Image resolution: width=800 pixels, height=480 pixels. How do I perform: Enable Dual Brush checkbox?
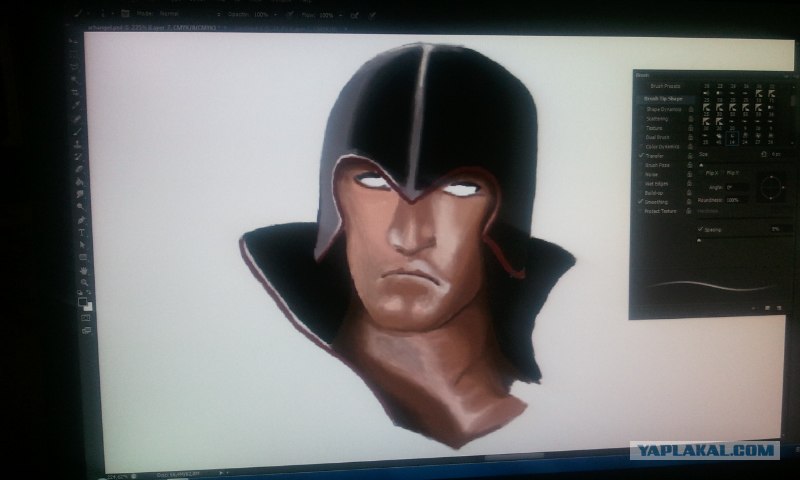pyautogui.click(x=641, y=137)
